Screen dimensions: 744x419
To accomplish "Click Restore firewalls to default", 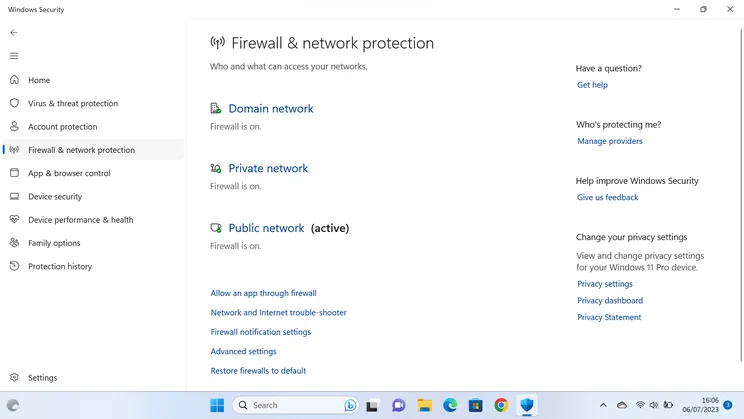I will pyautogui.click(x=258, y=371).
